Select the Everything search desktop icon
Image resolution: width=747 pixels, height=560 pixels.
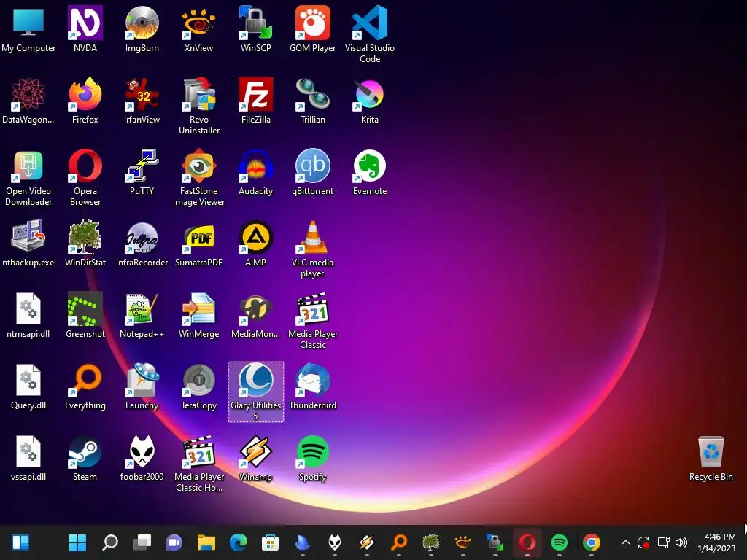85,386
